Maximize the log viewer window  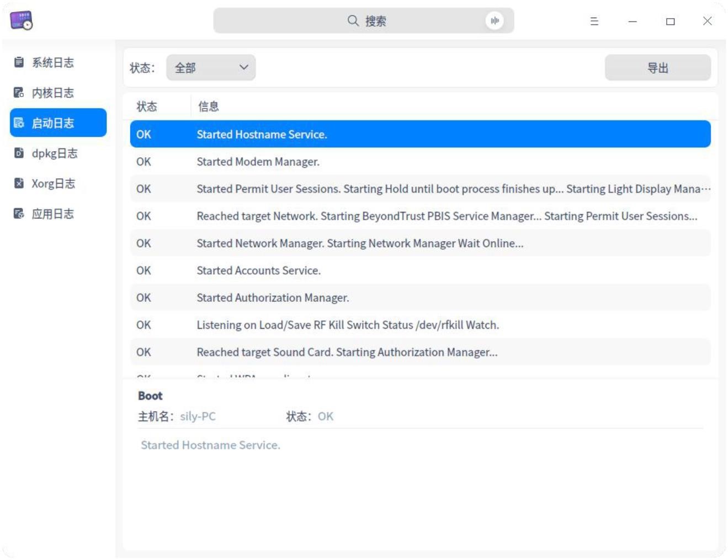tap(670, 21)
